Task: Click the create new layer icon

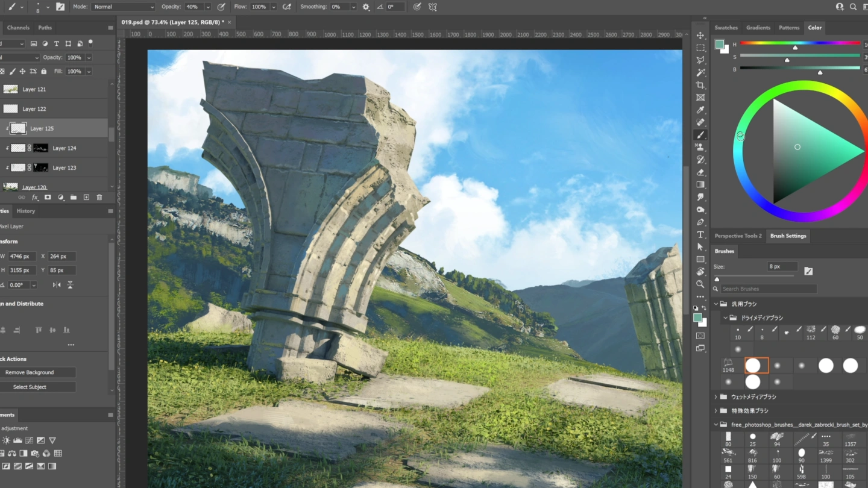Action: [x=86, y=198]
